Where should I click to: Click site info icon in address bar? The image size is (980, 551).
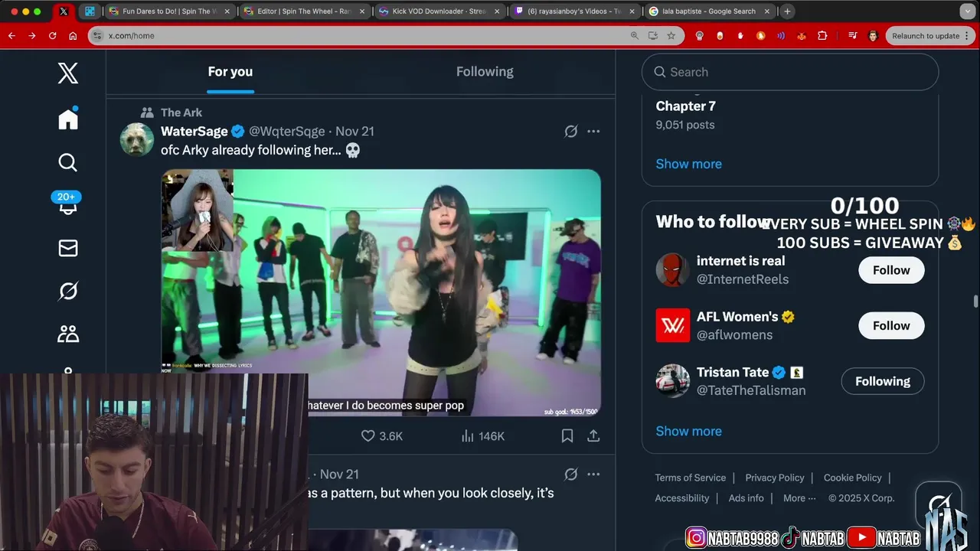[x=97, y=36]
